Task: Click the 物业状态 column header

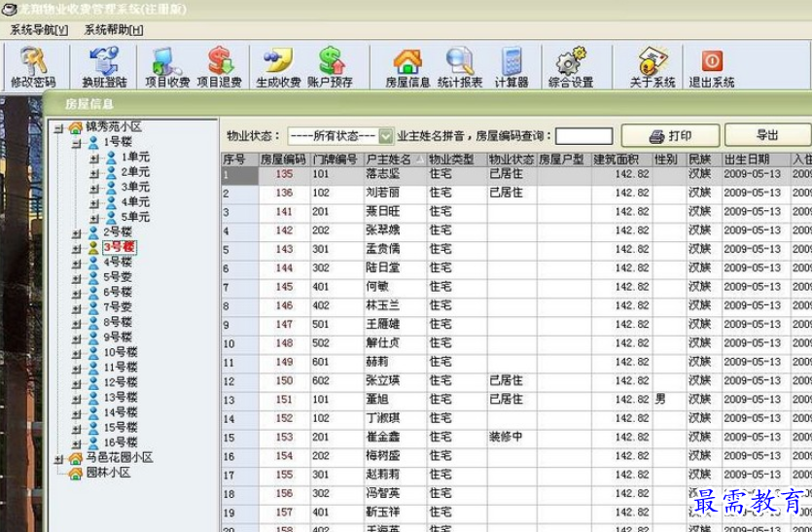Action: coord(512,160)
